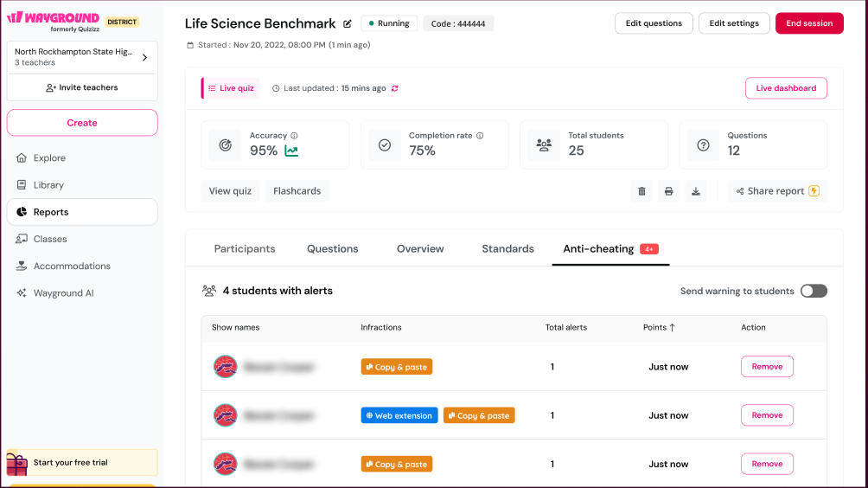Open the Standards tab
868x488 pixels.
507,249
